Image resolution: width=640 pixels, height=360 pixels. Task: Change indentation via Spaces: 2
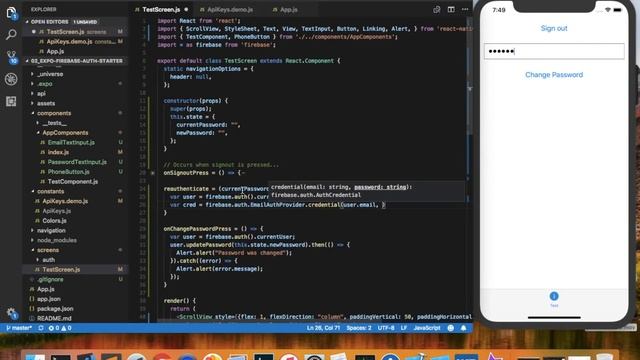(359, 328)
